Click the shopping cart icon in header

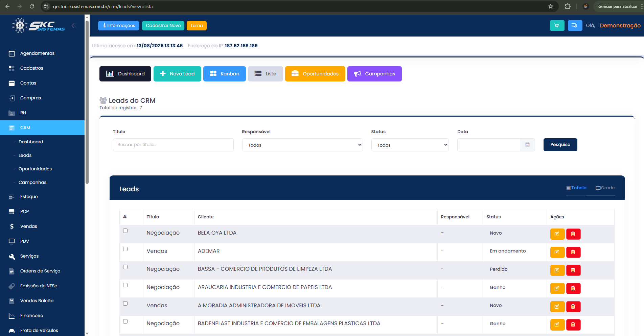click(x=557, y=26)
